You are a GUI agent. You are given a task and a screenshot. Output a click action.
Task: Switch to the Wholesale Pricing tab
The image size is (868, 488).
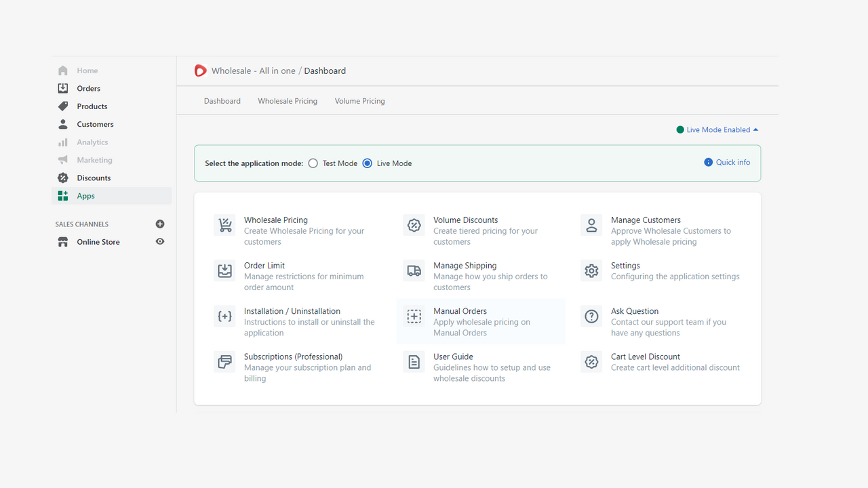288,100
